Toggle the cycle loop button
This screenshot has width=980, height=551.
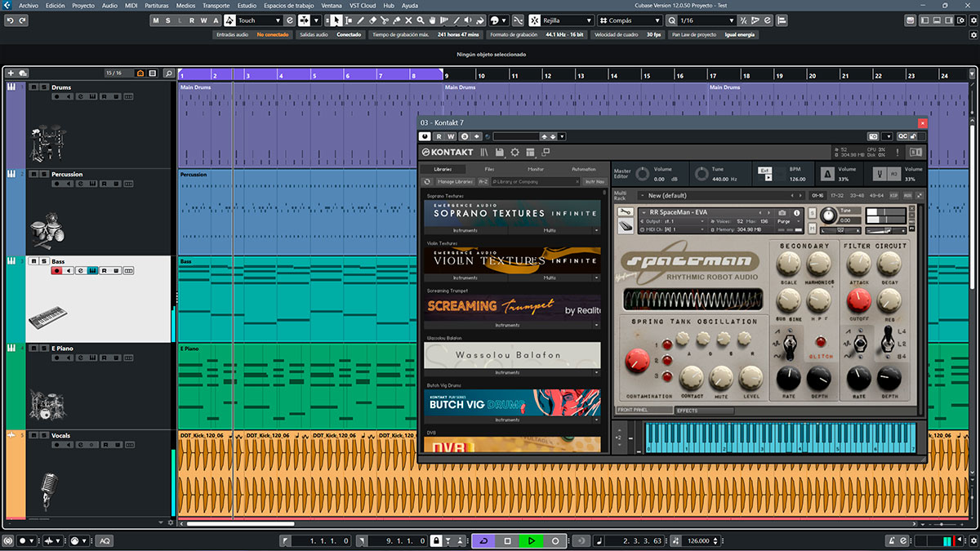[483, 540]
